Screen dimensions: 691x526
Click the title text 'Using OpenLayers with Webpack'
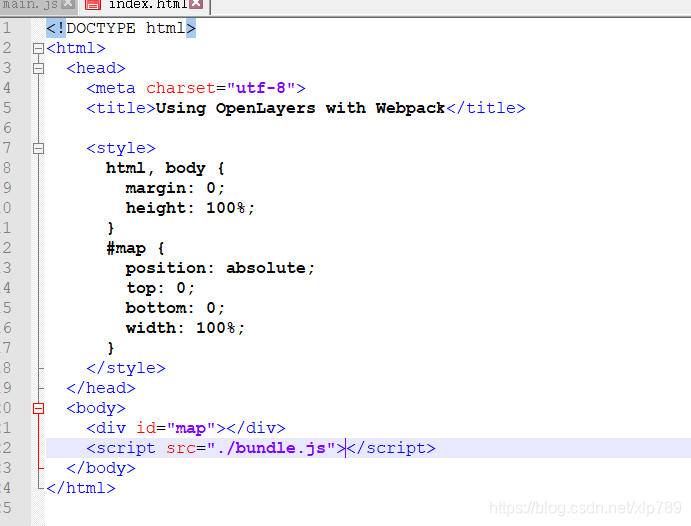coord(301,108)
